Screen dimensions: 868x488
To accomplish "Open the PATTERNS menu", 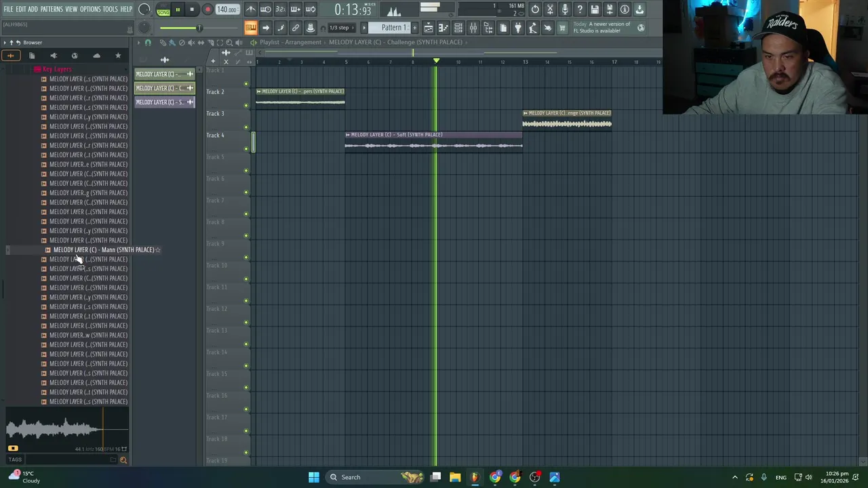I will click(52, 9).
